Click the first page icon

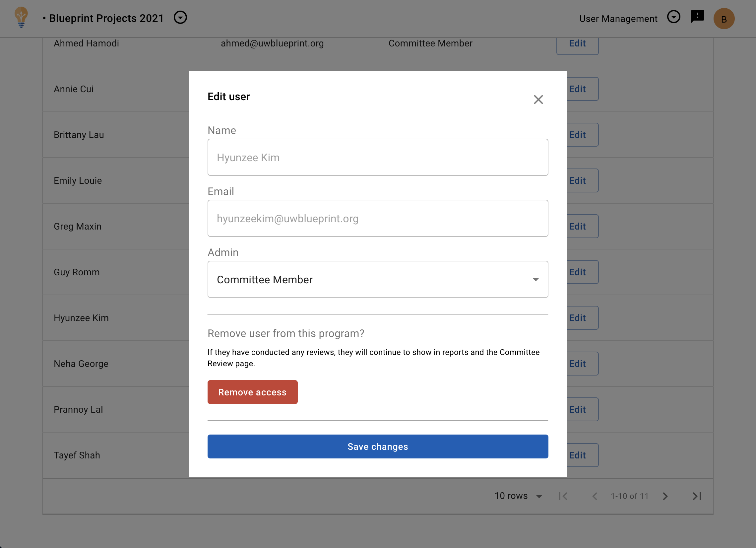point(563,496)
